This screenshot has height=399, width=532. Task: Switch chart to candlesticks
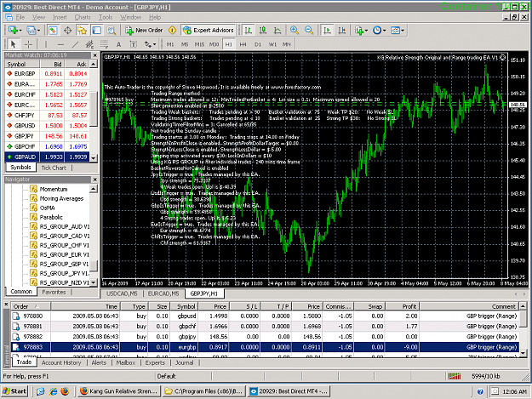(x=263, y=30)
